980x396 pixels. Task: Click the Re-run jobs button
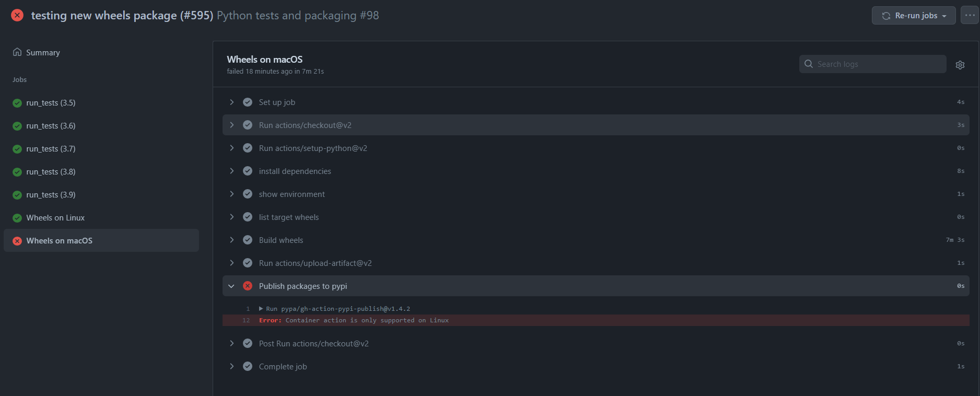914,15
